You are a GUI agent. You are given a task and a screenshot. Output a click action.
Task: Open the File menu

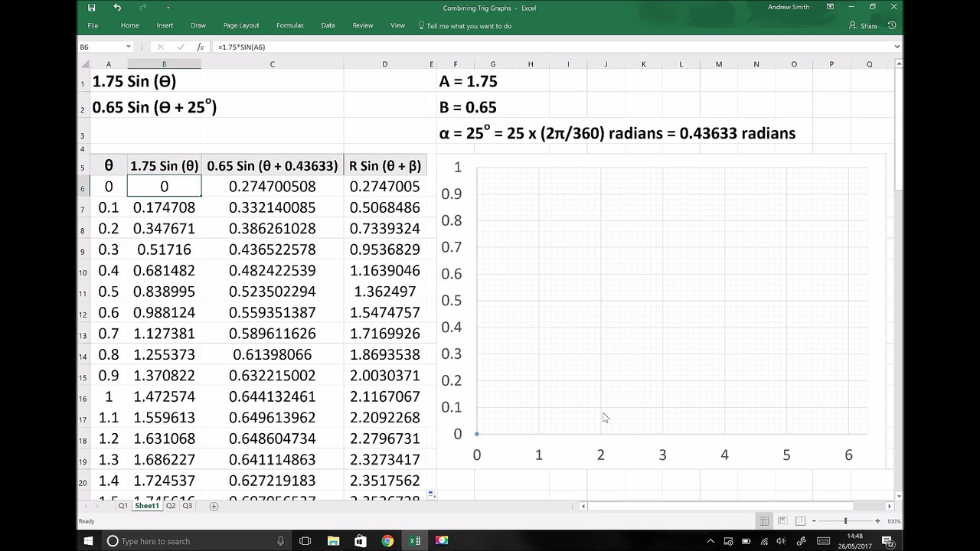click(x=93, y=25)
